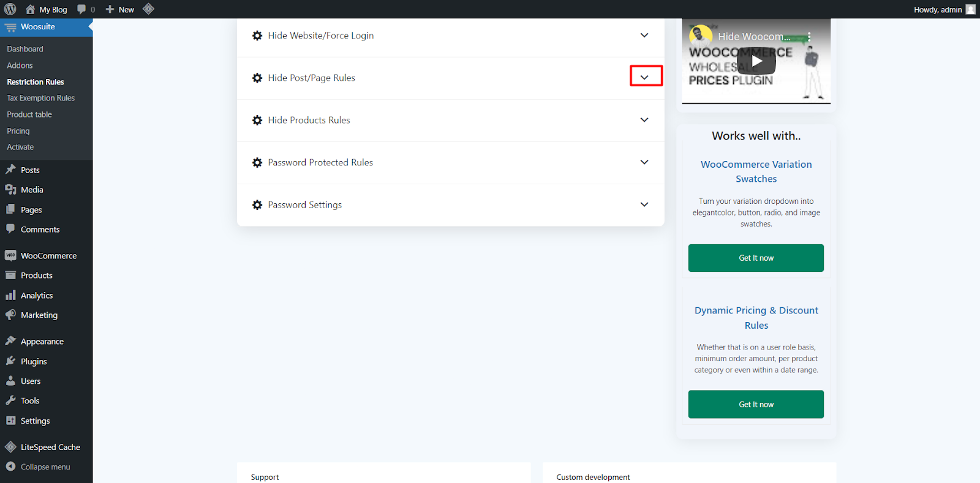Click the Collapse menu arrow icon
This screenshot has height=483, width=980.
pyautogui.click(x=10, y=466)
